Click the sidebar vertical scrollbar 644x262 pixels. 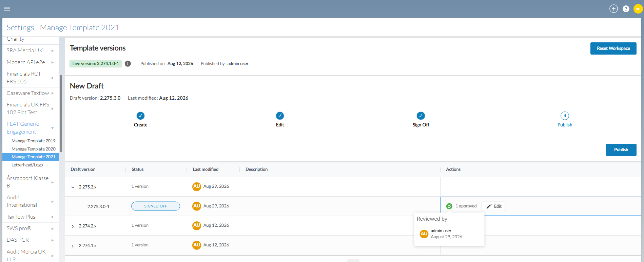(x=61, y=114)
